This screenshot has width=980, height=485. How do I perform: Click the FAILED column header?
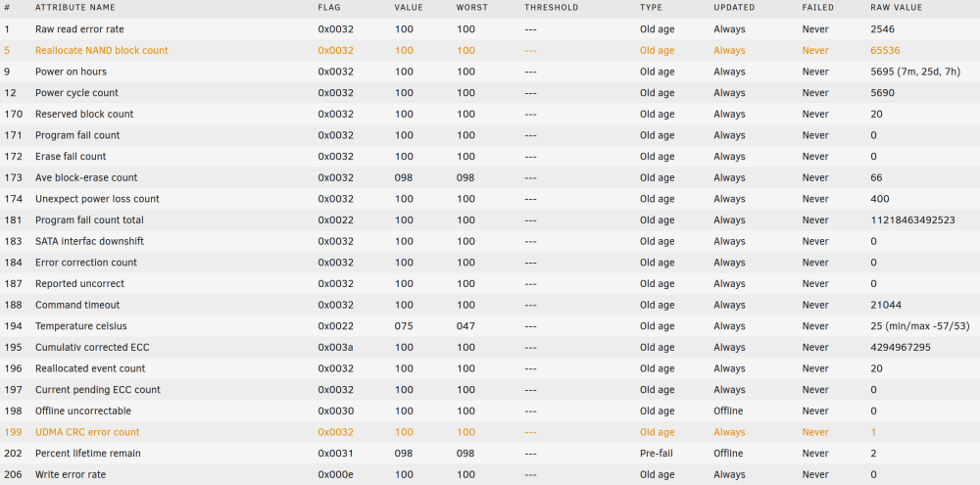[817, 8]
